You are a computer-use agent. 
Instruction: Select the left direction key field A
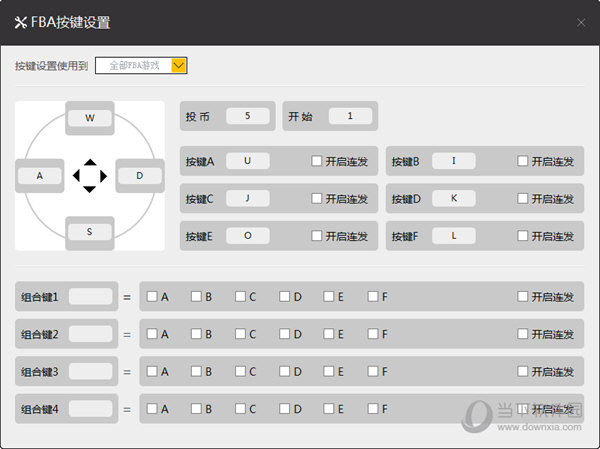[40, 176]
